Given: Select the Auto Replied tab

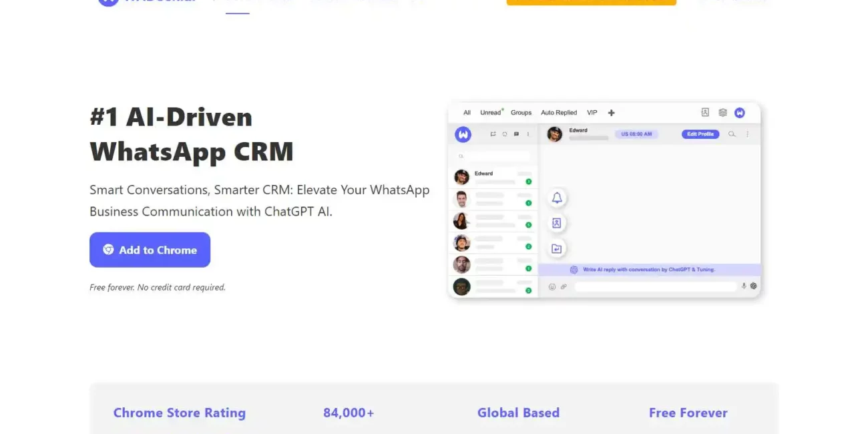Looking at the screenshot, I should coord(559,113).
